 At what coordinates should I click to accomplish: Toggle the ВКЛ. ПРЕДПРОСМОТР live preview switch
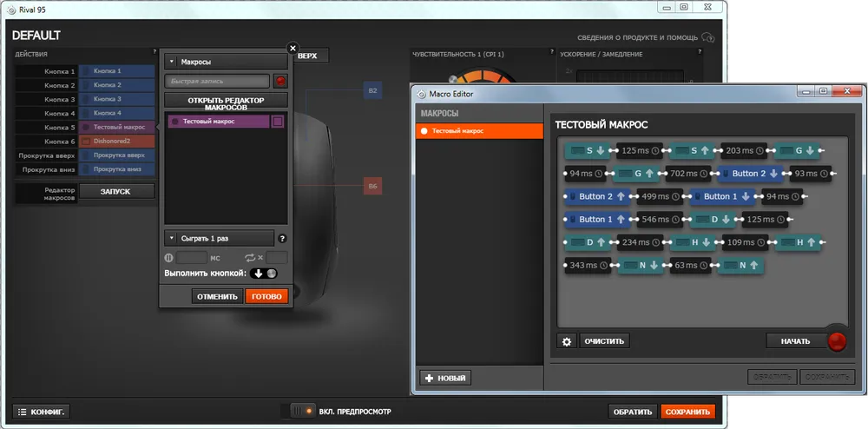pyautogui.click(x=303, y=411)
